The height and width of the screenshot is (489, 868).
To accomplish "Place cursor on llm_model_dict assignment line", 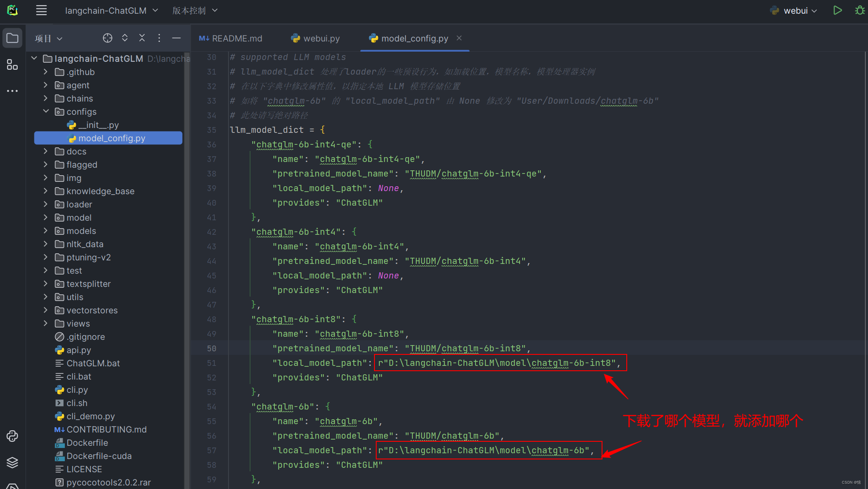I will point(277,130).
